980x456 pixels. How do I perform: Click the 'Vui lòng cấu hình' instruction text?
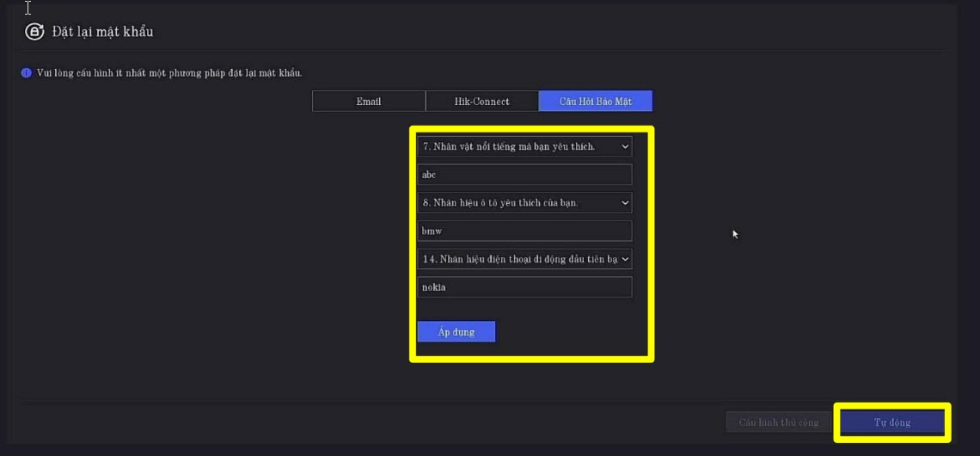click(x=169, y=73)
